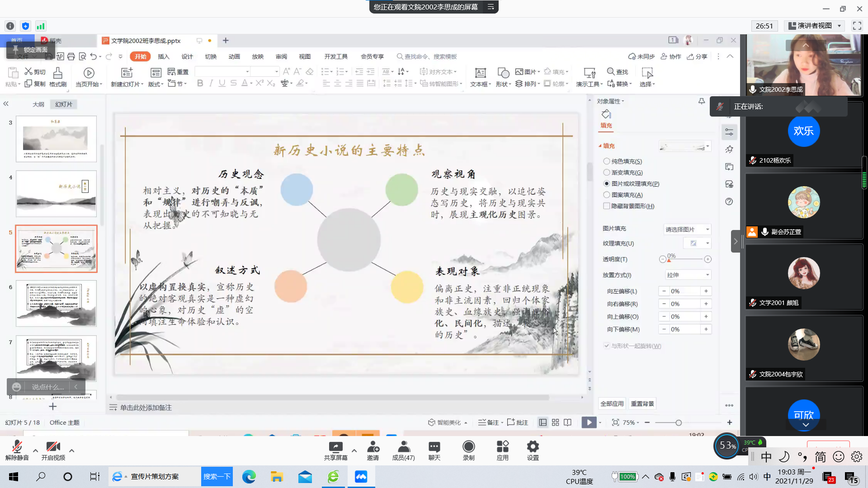Check the 隐藏背景图形 checkbox

click(607, 206)
